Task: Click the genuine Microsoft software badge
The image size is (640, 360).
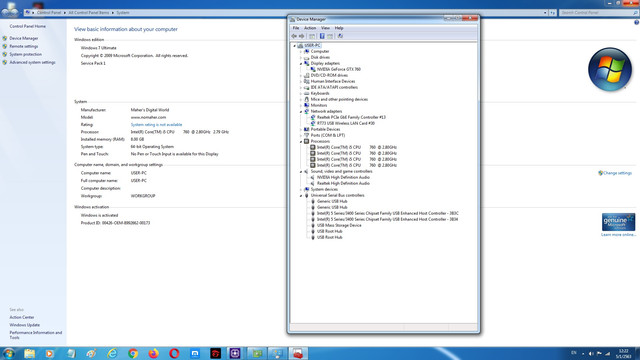Action: (x=618, y=222)
